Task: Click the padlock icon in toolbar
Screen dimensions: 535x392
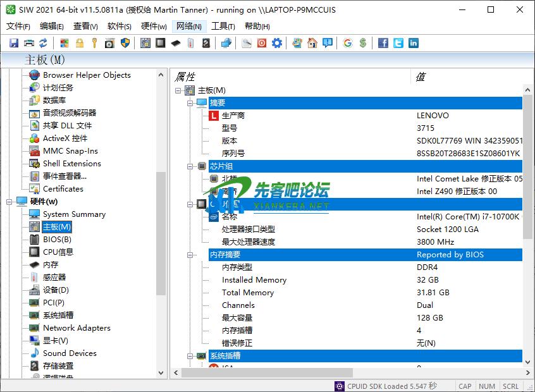Action: [80, 43]
